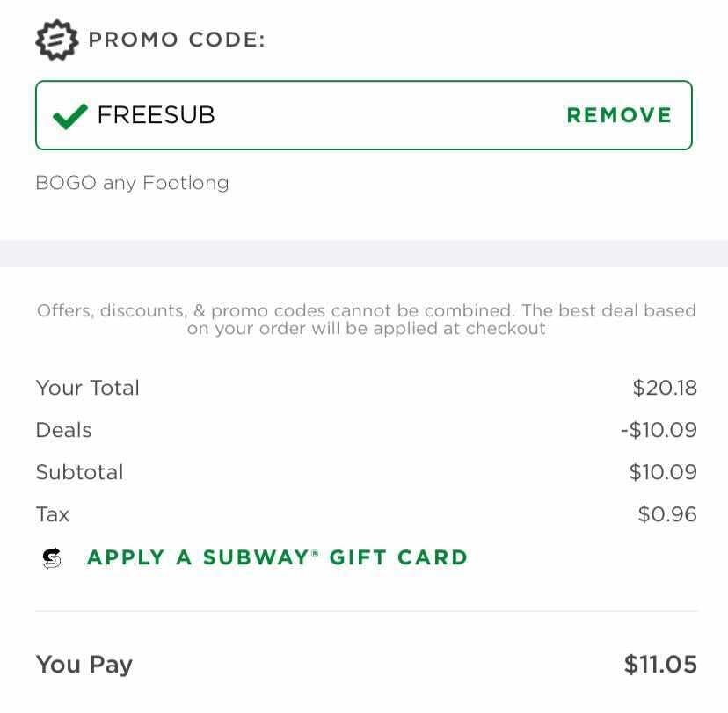Viewport: 728px width, 713px height.
Task: Select the Tax row label
Action: tap(53, 514)
